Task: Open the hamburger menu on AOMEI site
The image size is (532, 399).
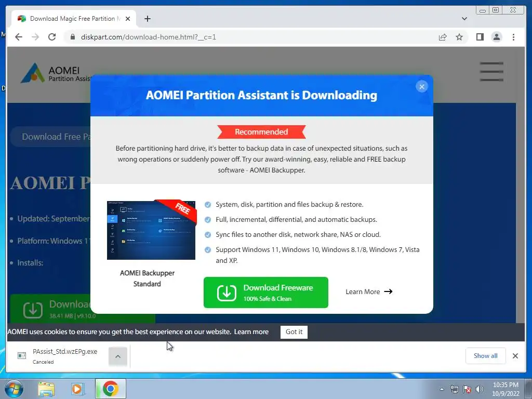Action: point(491,72)
